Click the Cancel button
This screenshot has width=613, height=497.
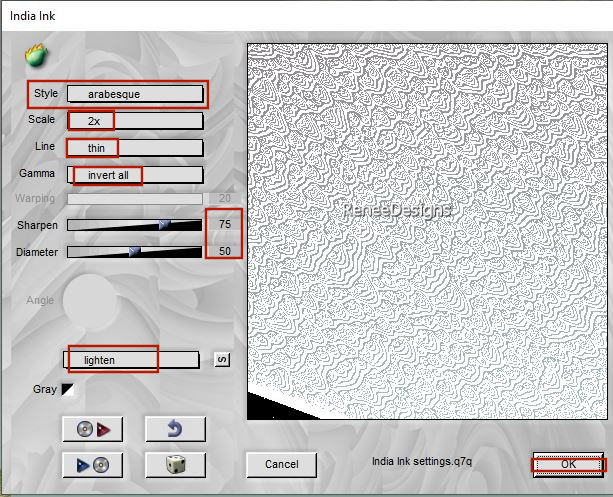click(281, 465)
